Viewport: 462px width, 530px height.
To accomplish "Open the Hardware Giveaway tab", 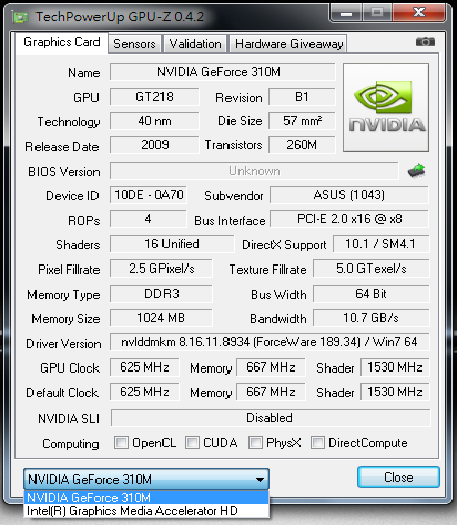I will pos(288,44).
